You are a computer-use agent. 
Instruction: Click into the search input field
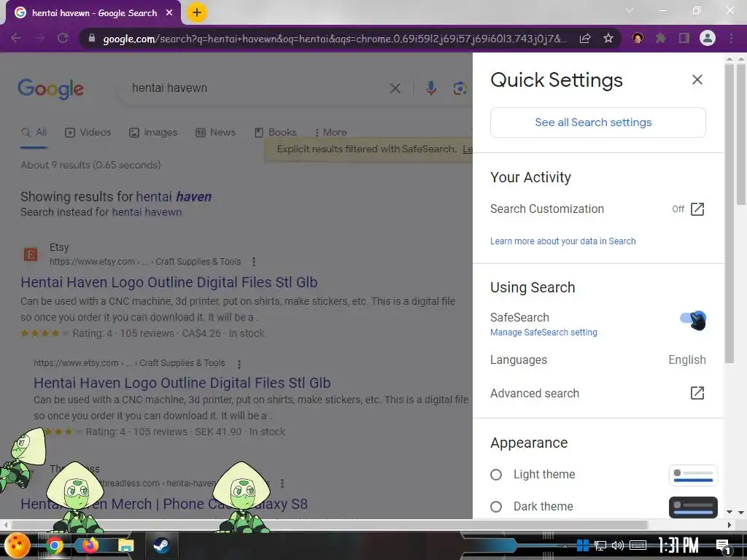[258, 88]
